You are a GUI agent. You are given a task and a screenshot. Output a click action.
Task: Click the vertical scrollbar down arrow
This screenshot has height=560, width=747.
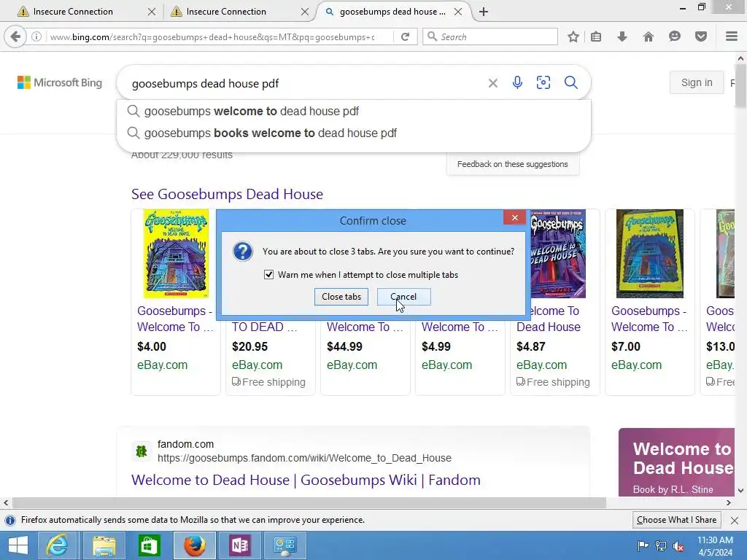pos(741,491)
